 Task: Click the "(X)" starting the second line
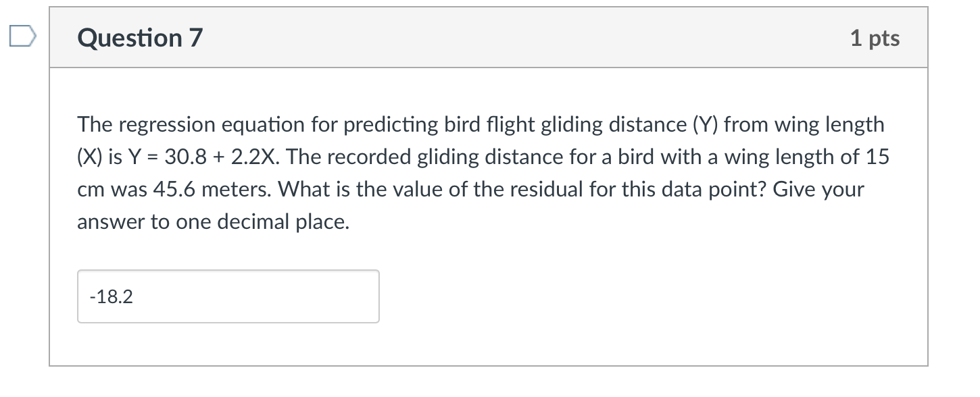pos(89,157)
